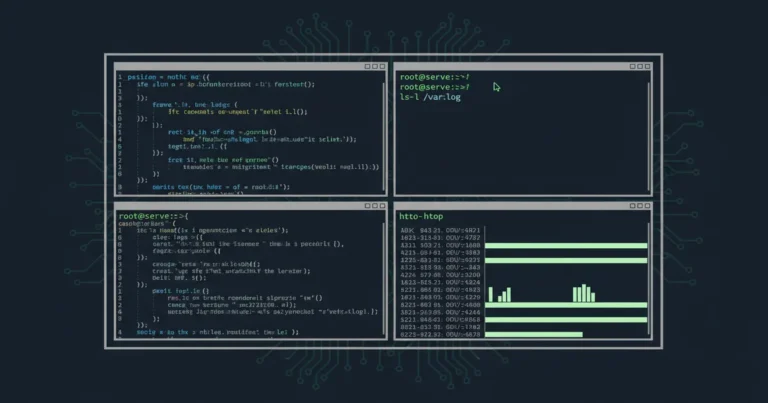Click the htto-htop window's vertical scrollbar
Image resolution: width=768 pixels, height=403 pixels.
648,279
